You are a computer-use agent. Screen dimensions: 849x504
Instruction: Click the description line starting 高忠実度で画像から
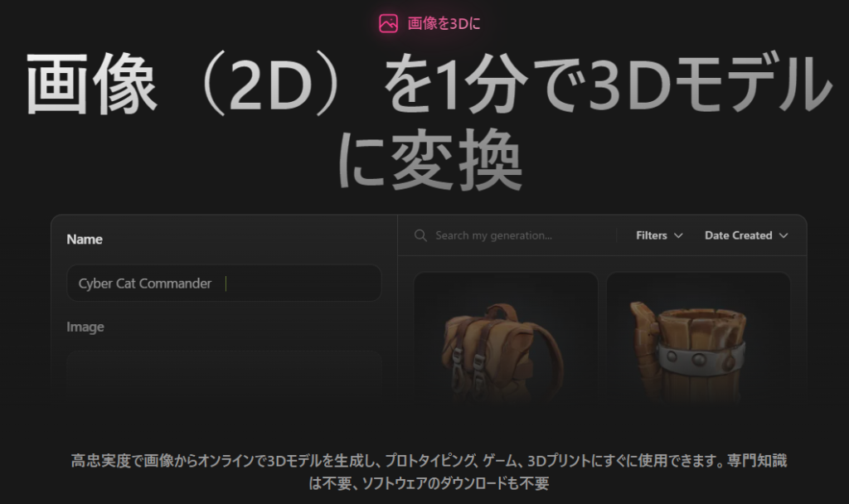click(429, 461)
